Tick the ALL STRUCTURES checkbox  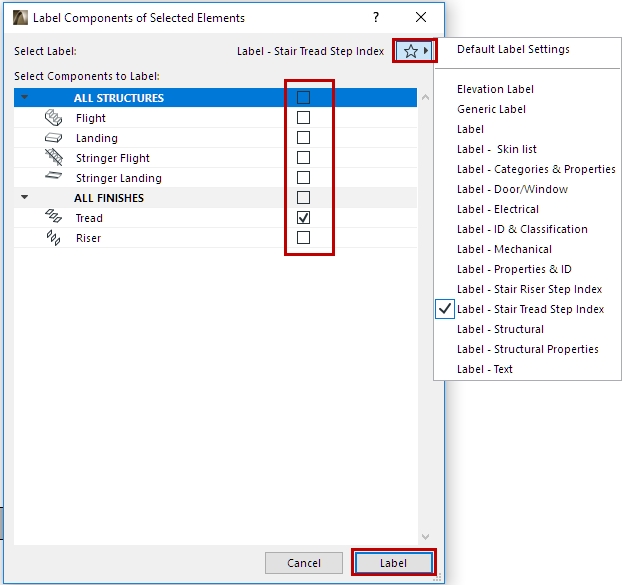pos(303,98)
